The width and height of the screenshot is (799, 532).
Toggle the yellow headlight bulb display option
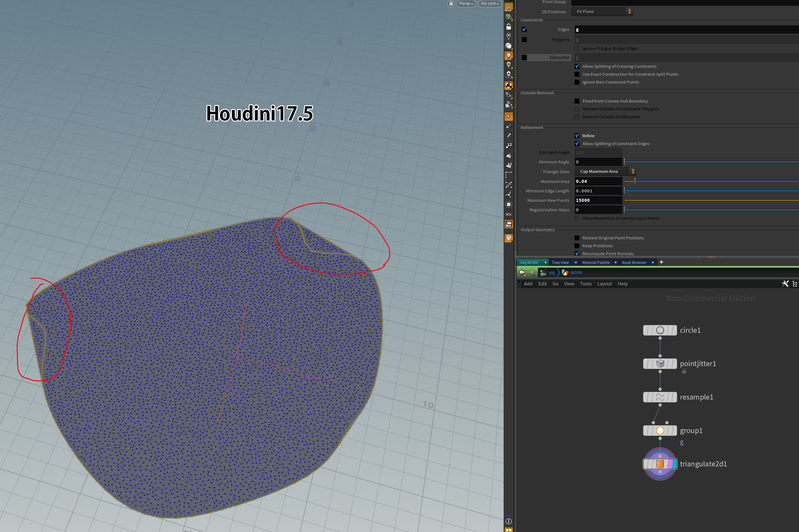pyautogui.click(x=508, y=65)
